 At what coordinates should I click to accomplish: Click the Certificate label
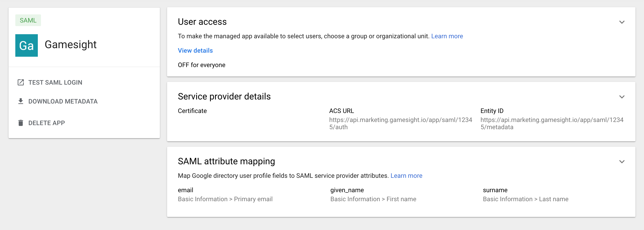192,111
